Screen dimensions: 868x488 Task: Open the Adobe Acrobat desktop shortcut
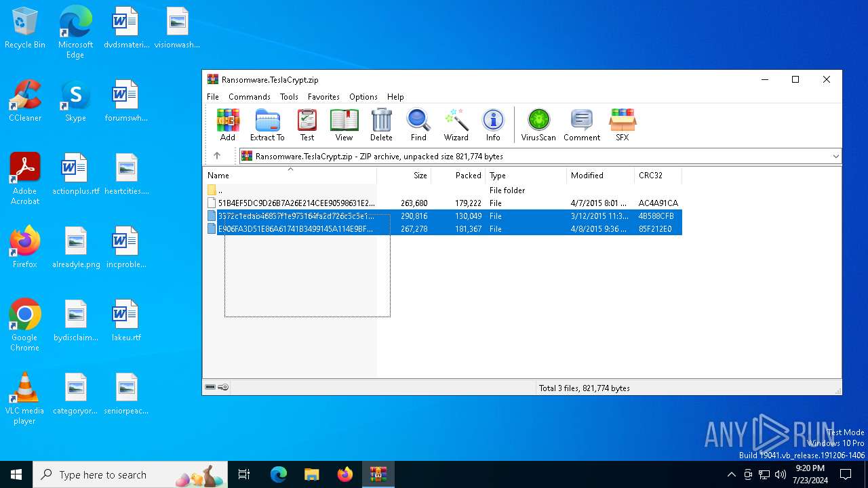point(25,179)
